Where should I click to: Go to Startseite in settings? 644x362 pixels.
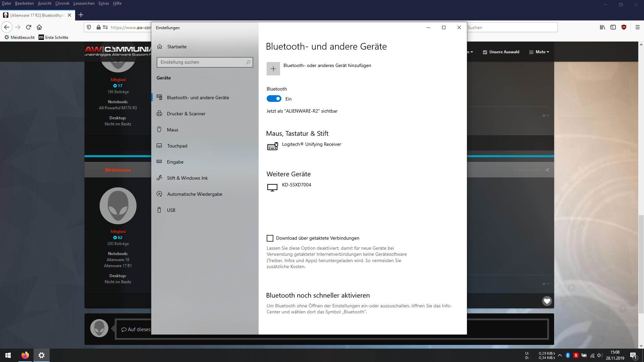point(177,47)
